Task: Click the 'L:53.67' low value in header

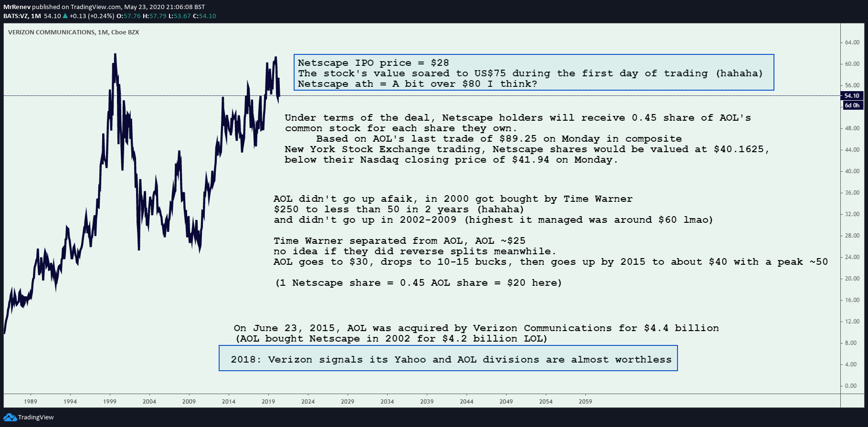Action: coord(180,16)
